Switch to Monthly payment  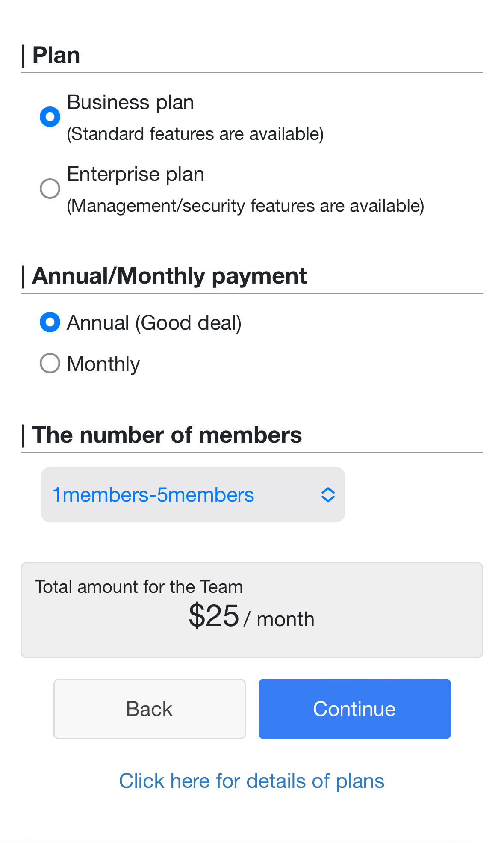point(50,363)
